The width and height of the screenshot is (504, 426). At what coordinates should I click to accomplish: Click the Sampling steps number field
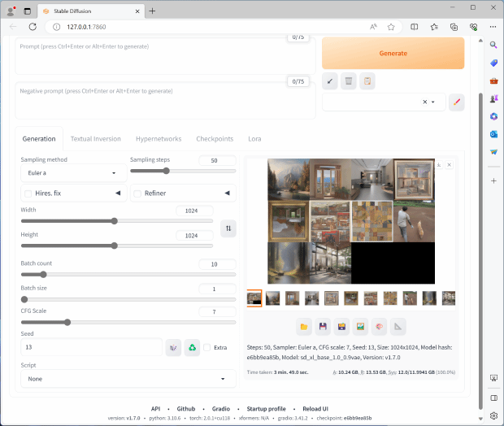(x=217, y=160)
